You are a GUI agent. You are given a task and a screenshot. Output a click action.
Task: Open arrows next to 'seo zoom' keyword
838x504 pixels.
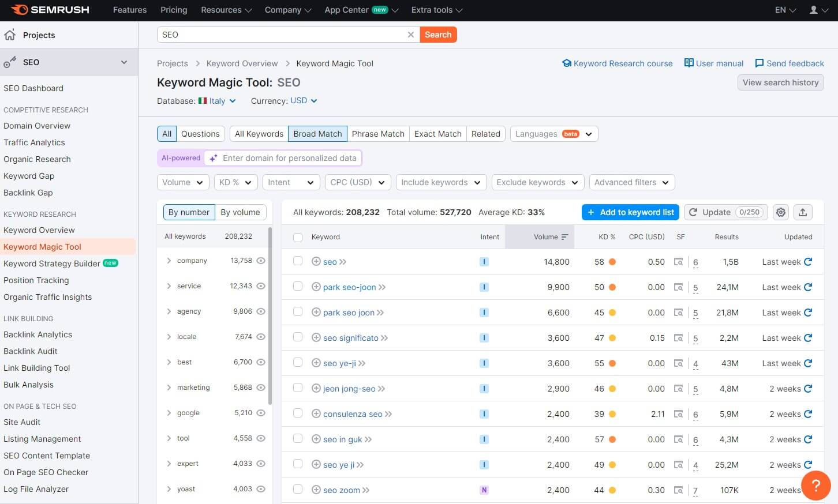366,490
